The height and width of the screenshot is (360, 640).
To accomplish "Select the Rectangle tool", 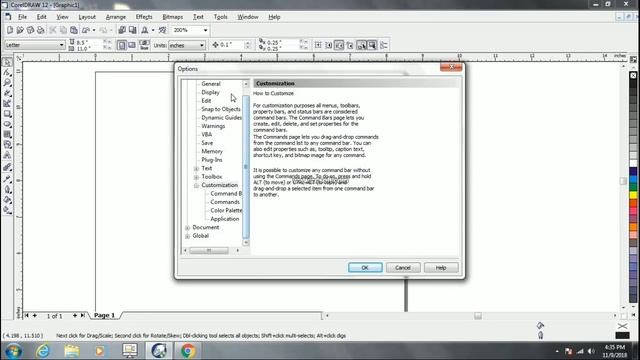I will 7,114.
